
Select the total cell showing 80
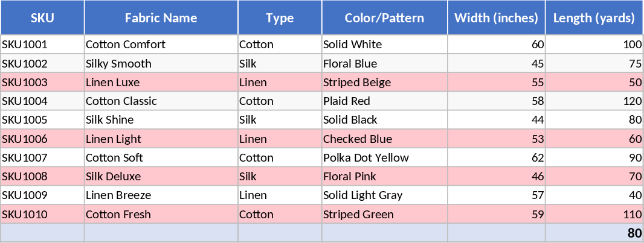[x=594, y=233]
